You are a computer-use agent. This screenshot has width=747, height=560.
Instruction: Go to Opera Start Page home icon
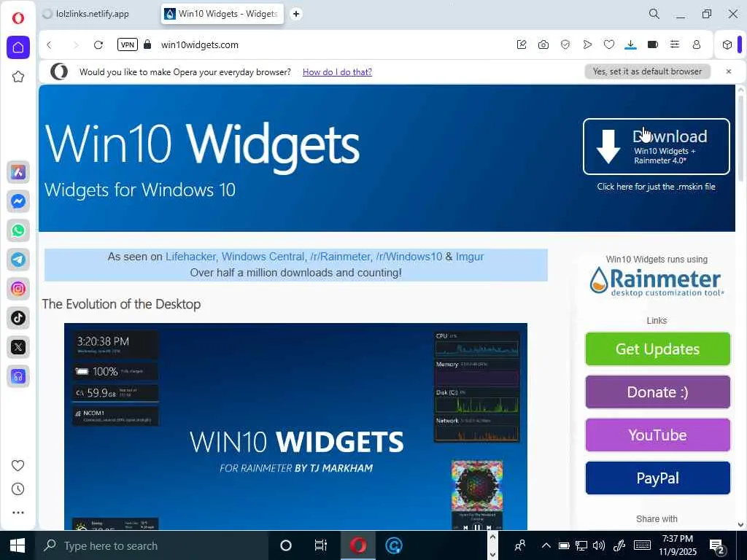(x=18, y=47)
